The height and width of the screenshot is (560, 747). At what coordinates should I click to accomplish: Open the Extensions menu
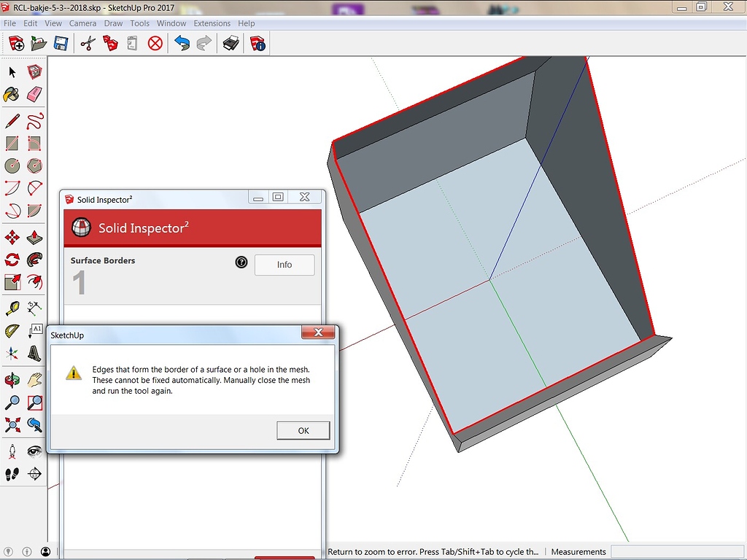click(x=212, y=23)
